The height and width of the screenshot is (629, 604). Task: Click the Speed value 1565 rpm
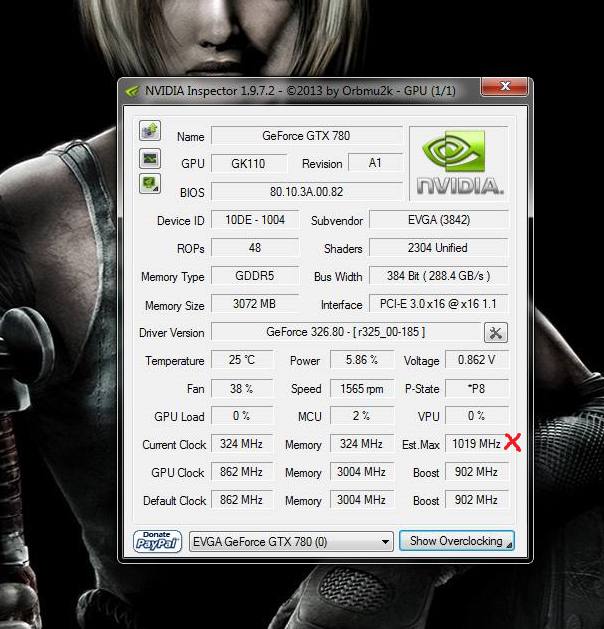coord(362,388)
